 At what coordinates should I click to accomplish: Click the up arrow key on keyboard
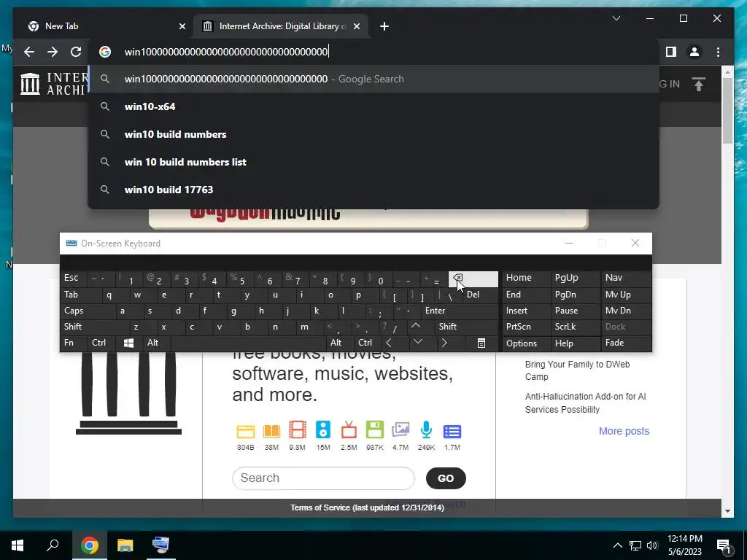416,327
